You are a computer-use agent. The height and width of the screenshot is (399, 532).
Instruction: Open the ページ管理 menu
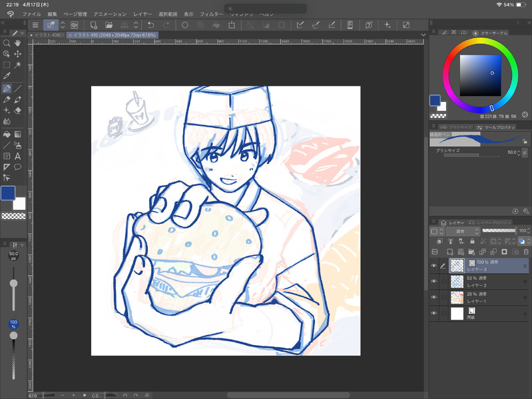tap(75, 14)
